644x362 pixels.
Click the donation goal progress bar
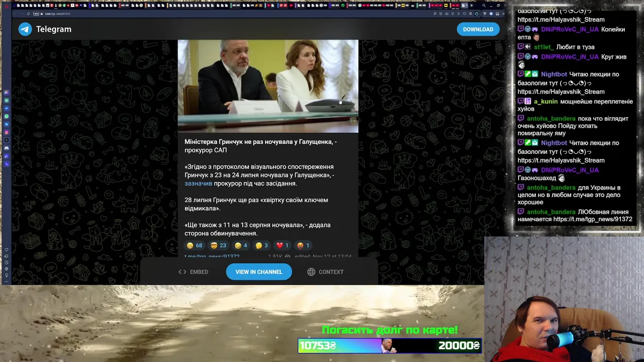390,346
